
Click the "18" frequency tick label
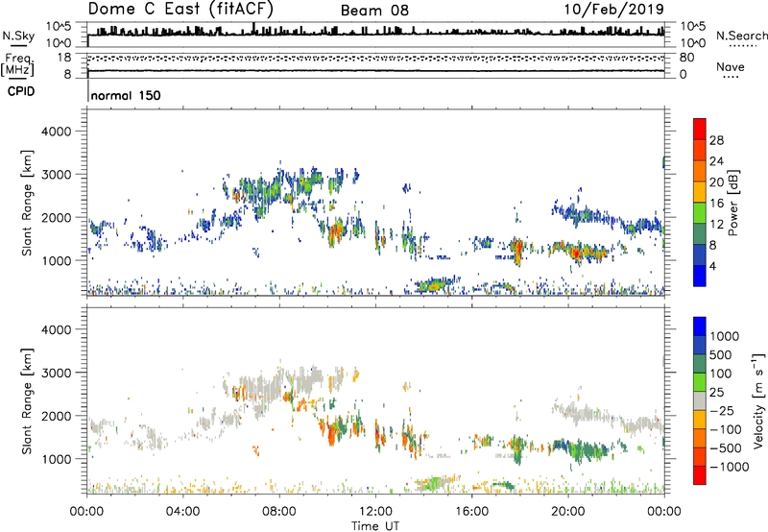[64, 58]
